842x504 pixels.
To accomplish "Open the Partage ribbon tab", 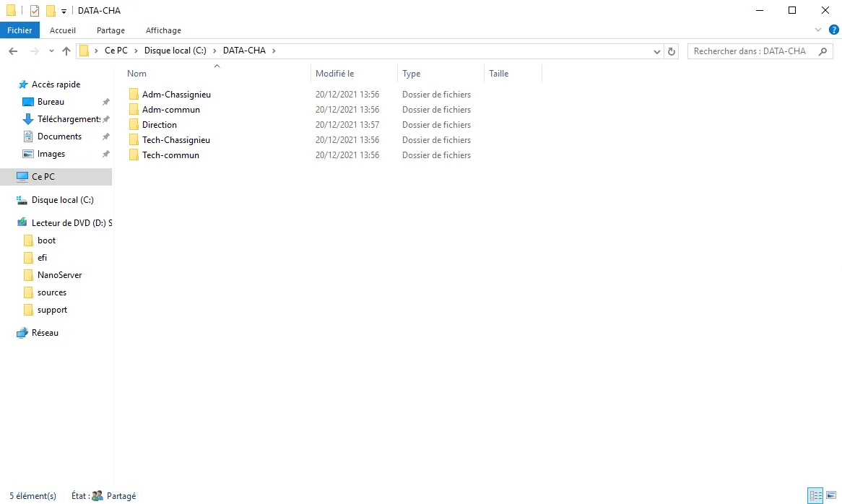I will click(x=110, y=30).
